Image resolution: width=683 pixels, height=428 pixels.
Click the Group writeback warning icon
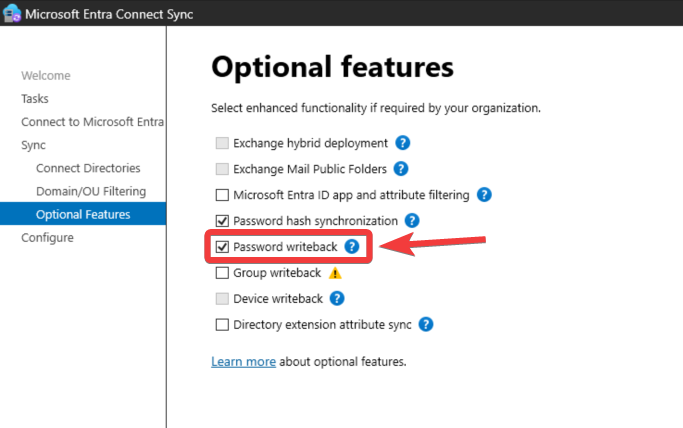[335, 273]
